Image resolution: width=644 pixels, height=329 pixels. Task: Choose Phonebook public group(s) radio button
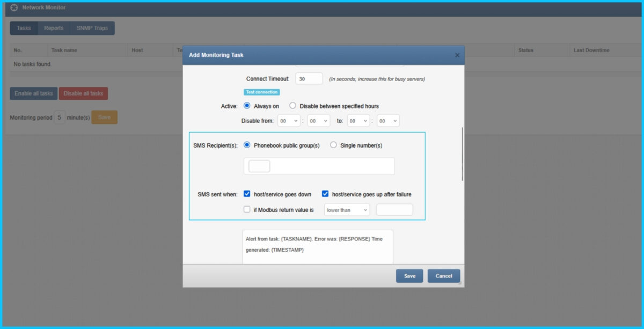(x=247, y=145)
